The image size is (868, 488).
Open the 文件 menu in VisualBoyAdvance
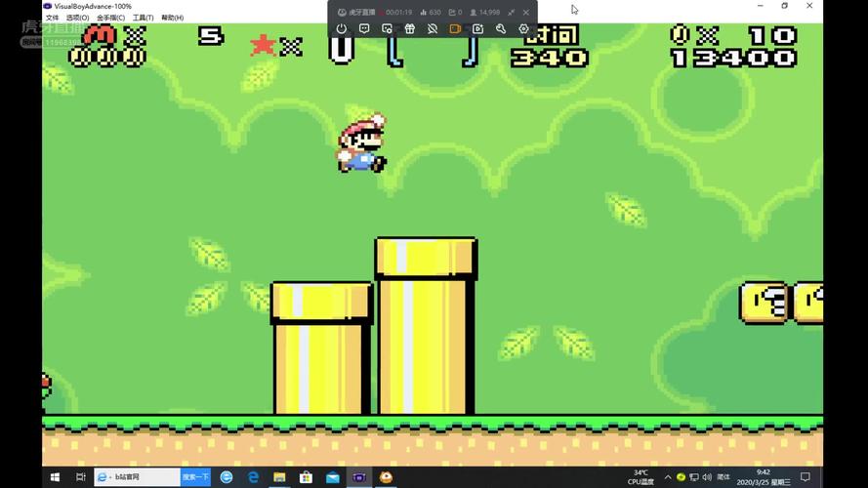(x=52, y=18)
